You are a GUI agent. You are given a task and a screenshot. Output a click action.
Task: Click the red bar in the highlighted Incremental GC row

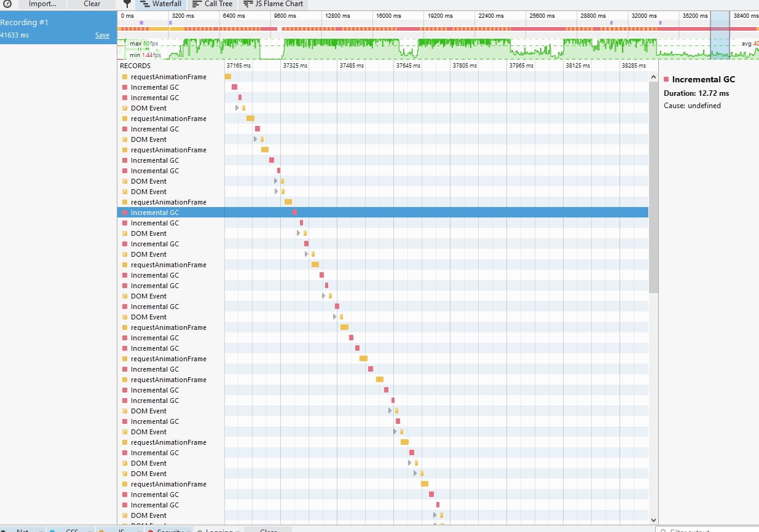294,213
